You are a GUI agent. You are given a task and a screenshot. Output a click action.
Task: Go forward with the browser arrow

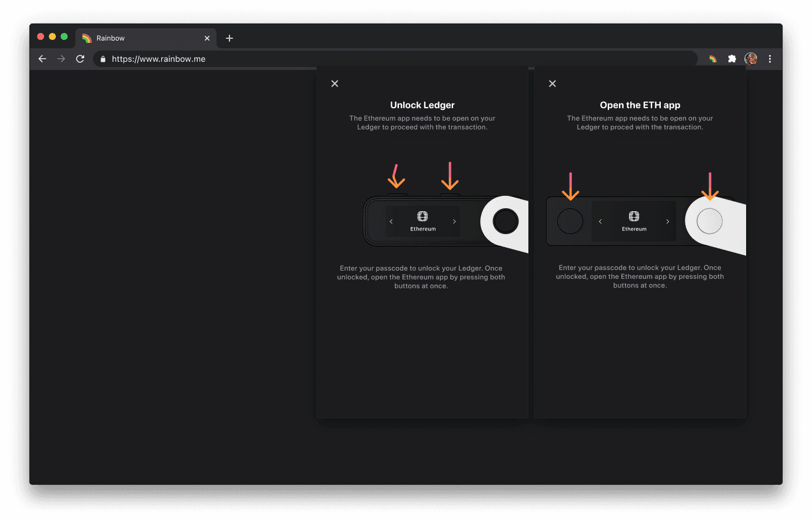[x=61, y=59]
